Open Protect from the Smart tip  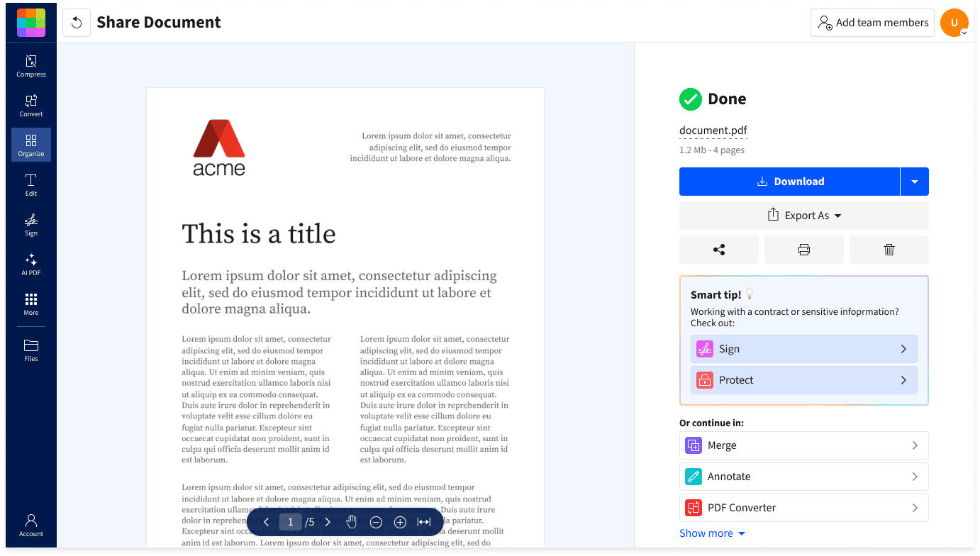(x=804, y=380)
